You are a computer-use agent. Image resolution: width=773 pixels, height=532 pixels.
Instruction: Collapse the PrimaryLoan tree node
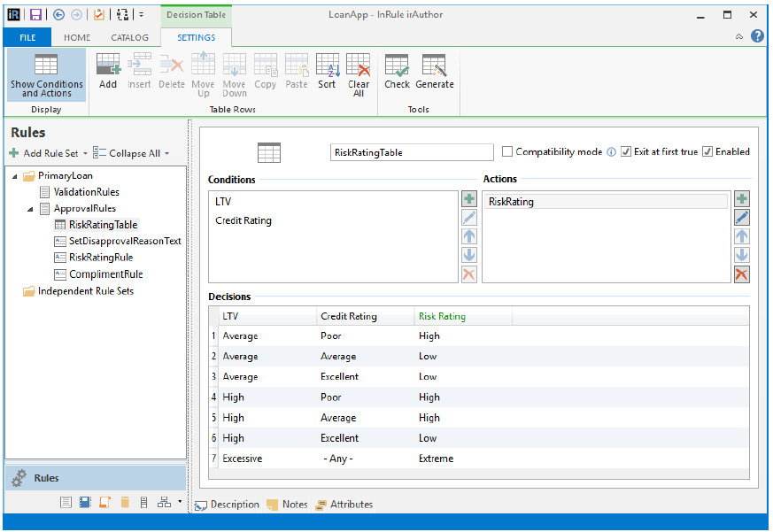pyautogui.click(x=15, y=175)
